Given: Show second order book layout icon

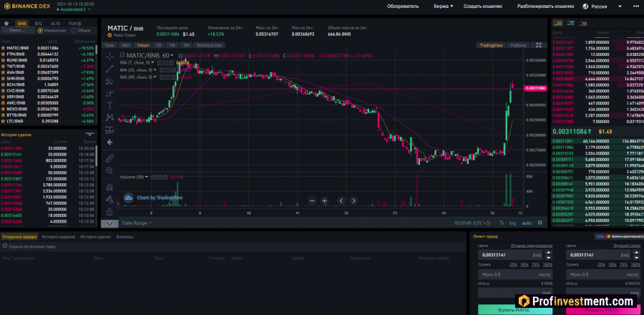Looking at the screenshot, I should [x=570, y=24].
